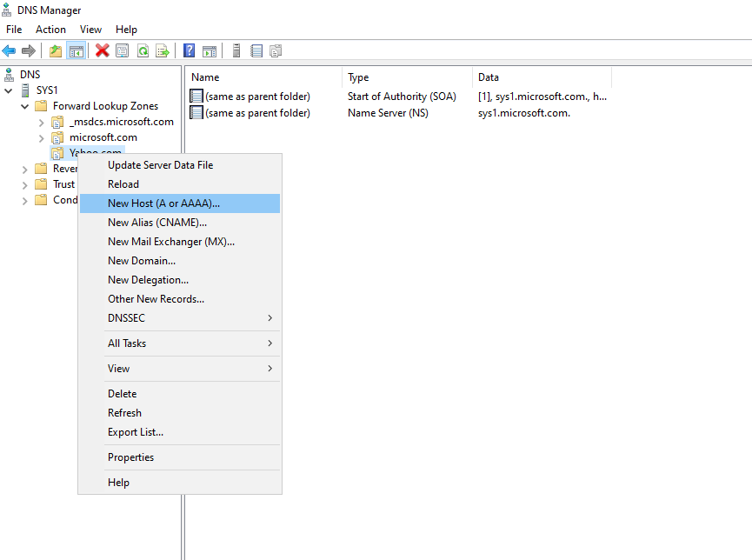Expand the _msdcs.microsoft.com zone
This screenshot has height=560, width=752.
(x=41, y=123)
